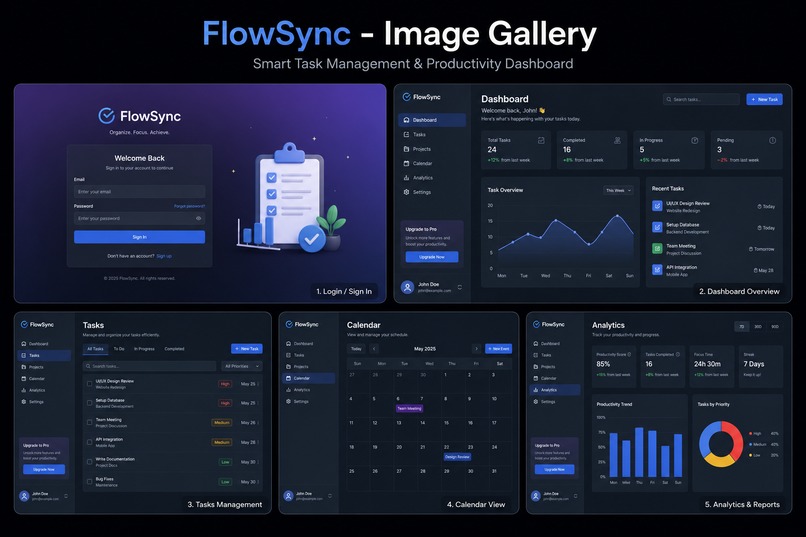
Task: Click the Today button in Calendar toolbar
Action: pos(356,348)
